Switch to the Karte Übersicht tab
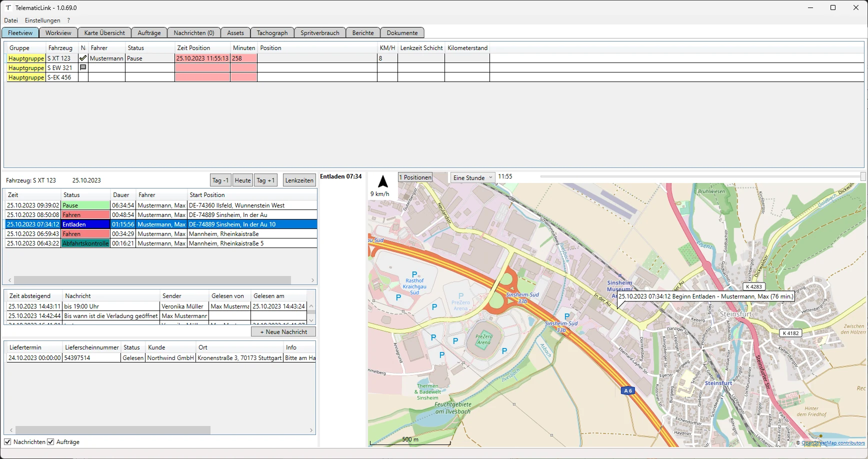The image size is (868, 459). pos(104,33)
